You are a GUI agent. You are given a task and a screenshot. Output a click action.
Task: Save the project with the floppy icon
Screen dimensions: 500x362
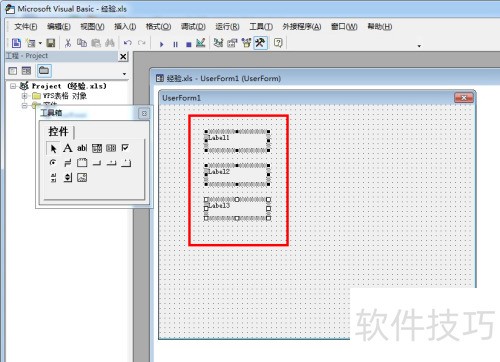pos(51,43)
